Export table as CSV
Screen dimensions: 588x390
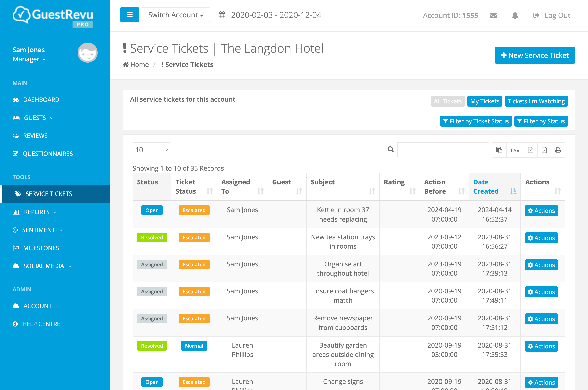click(515, 150)
